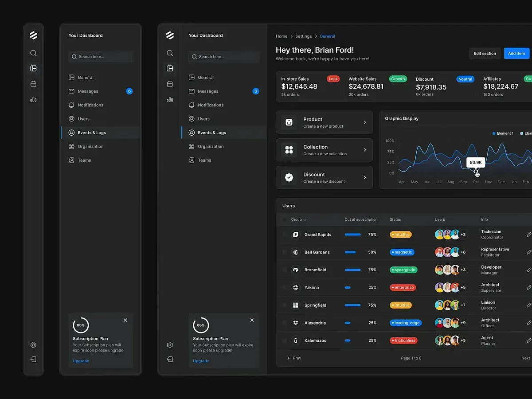Click the Product card's box icon

tap(289, 122)
